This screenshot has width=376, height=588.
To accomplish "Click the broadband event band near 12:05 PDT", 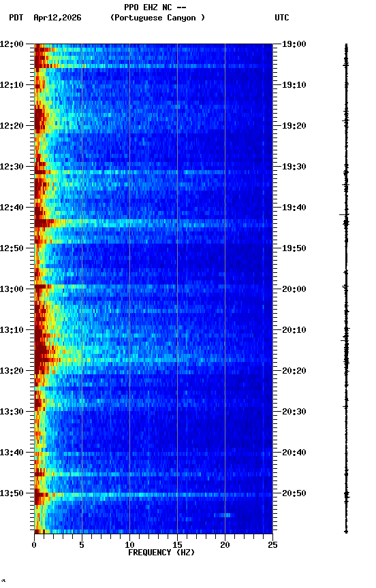I will click(x=153, y=66).
